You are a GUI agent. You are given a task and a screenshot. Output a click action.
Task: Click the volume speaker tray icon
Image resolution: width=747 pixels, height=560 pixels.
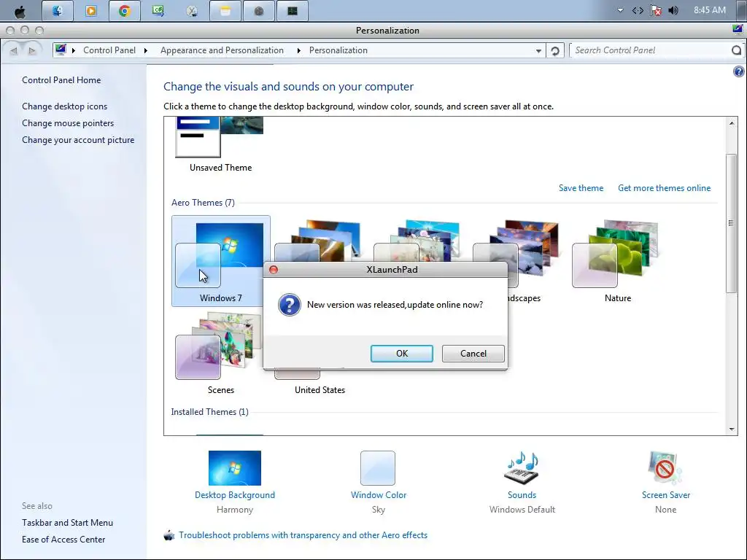[x=673, y=10]
